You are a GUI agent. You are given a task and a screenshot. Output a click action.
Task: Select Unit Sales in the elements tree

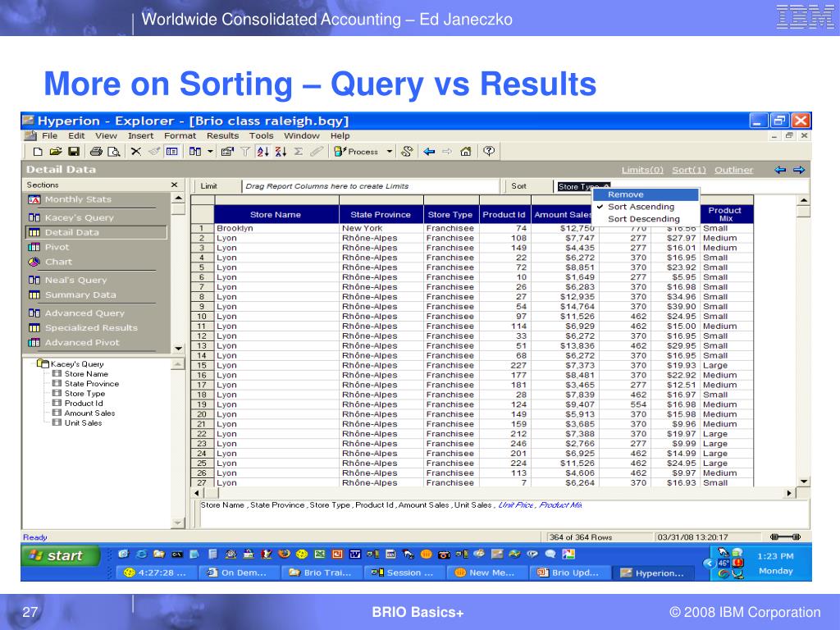83,422
